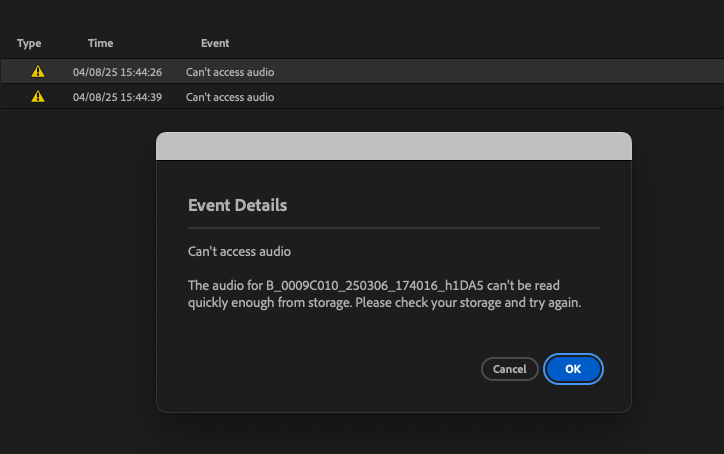
Task: Click "Can't access audio" summary inside the dialog
Action: tap(233, 251)
